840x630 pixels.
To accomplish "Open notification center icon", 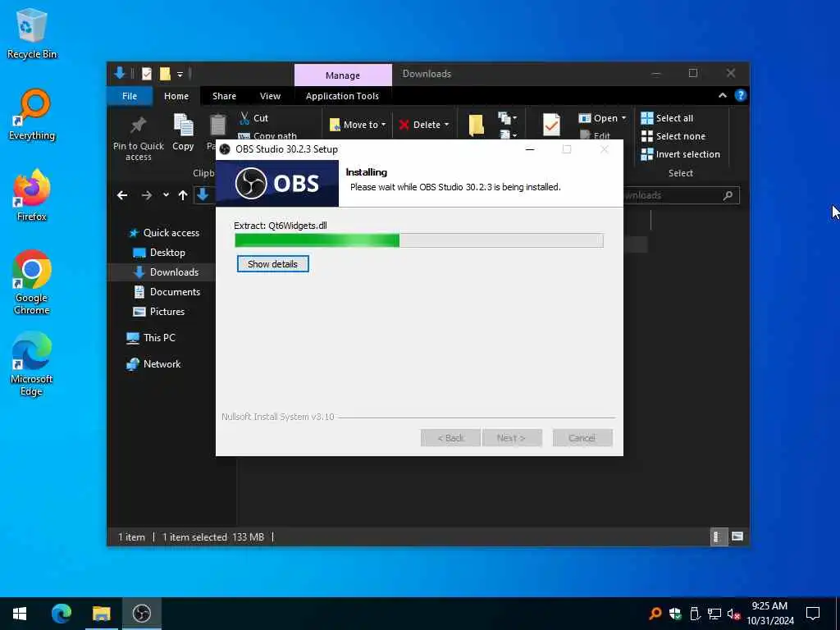I will tap(813, 614).
